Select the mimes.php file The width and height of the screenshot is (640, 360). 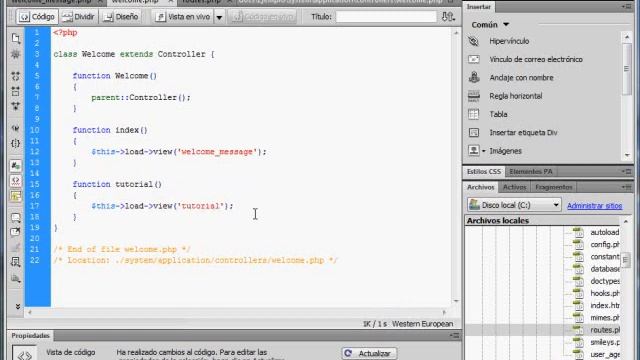(x=604, y=318)
